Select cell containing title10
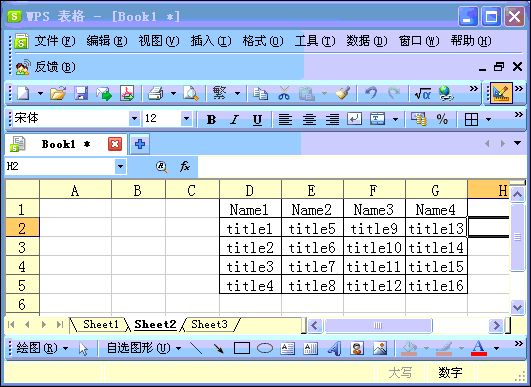Screen dimensions: 531x387 (x=374, y=248)
